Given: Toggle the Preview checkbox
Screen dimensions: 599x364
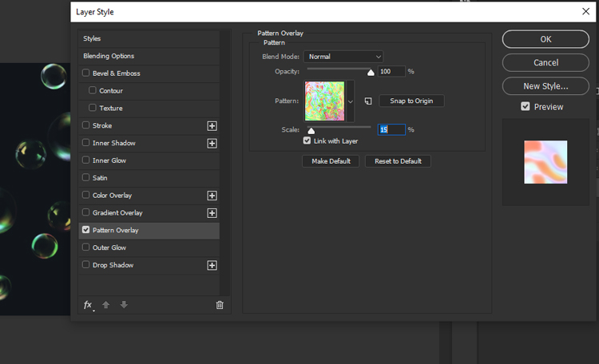Looking at the screenshot, I should [525, 106].
